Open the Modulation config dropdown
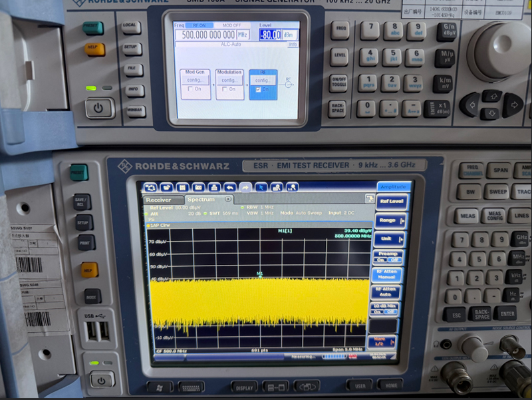Viewport: 532px width, 400px height. [229, 81]
